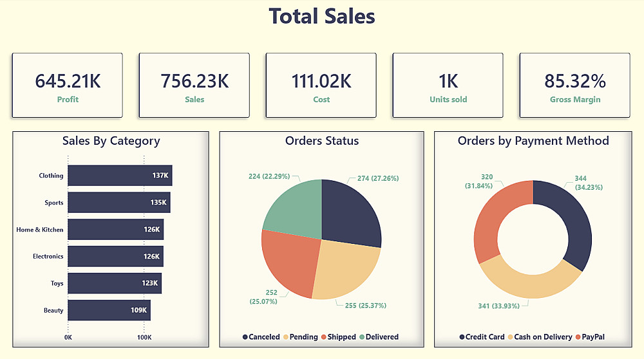Select the Electronics bar in the chart

[115, 256]
